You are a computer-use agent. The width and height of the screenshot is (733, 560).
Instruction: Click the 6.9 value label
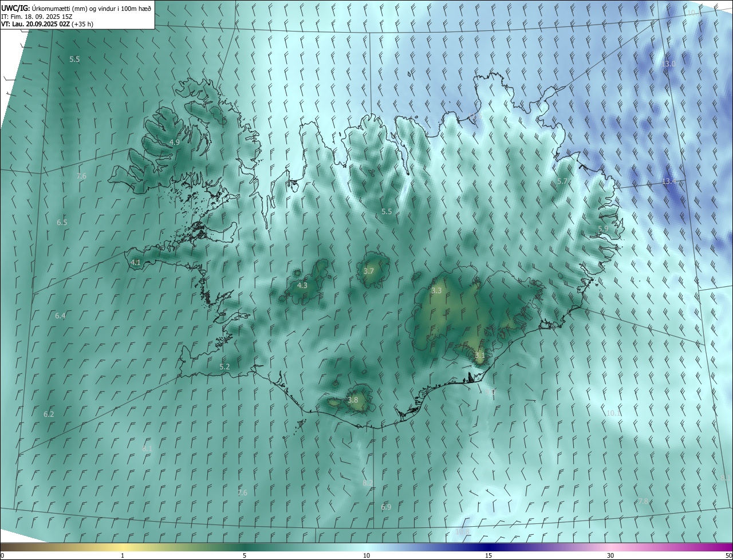pos(386,507)
